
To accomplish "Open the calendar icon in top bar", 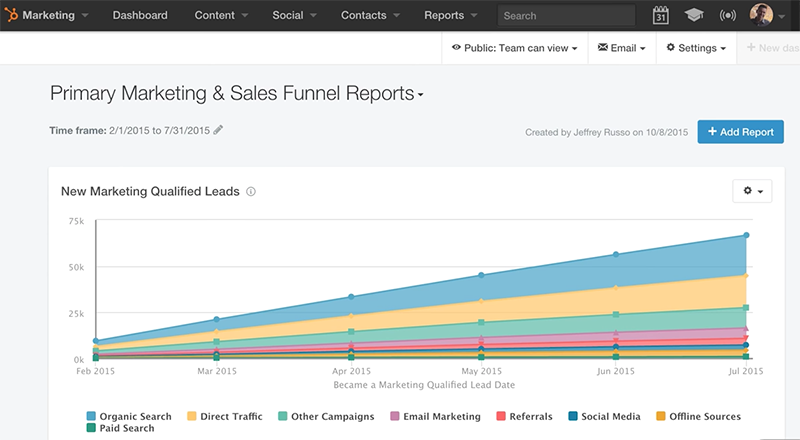I will pos(660,16).
